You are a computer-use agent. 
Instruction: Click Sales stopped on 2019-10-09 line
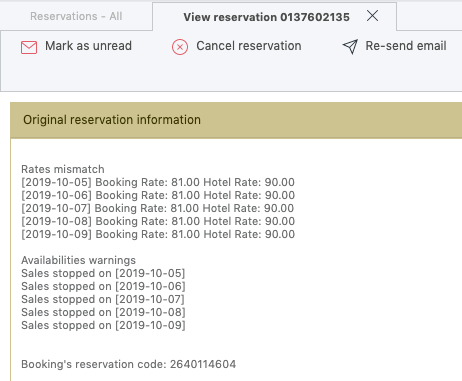103,325
